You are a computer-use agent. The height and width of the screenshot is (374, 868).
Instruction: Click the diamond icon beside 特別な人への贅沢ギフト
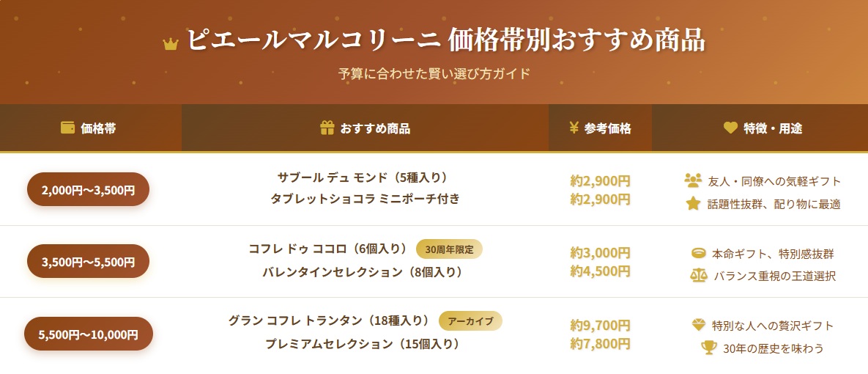click(699, 325)
